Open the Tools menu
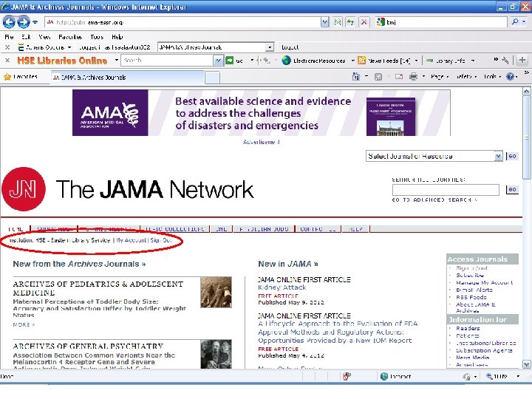 pyautogui.click(x=97, y=37)
